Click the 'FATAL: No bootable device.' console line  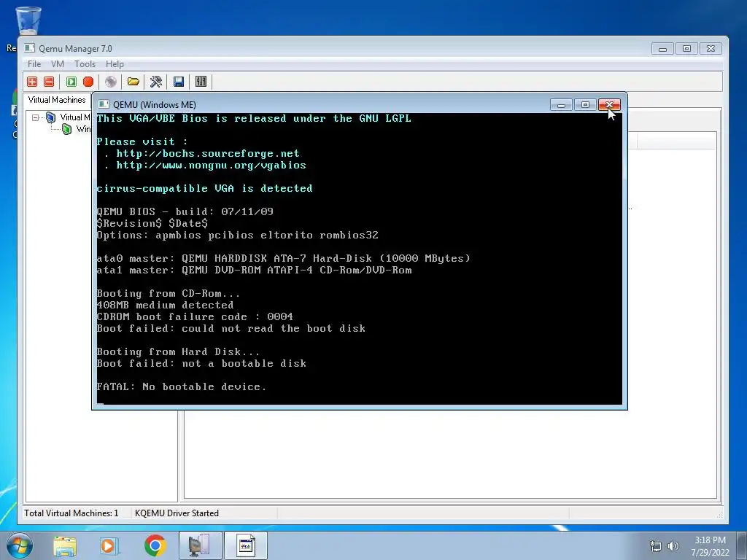[181, 386]
